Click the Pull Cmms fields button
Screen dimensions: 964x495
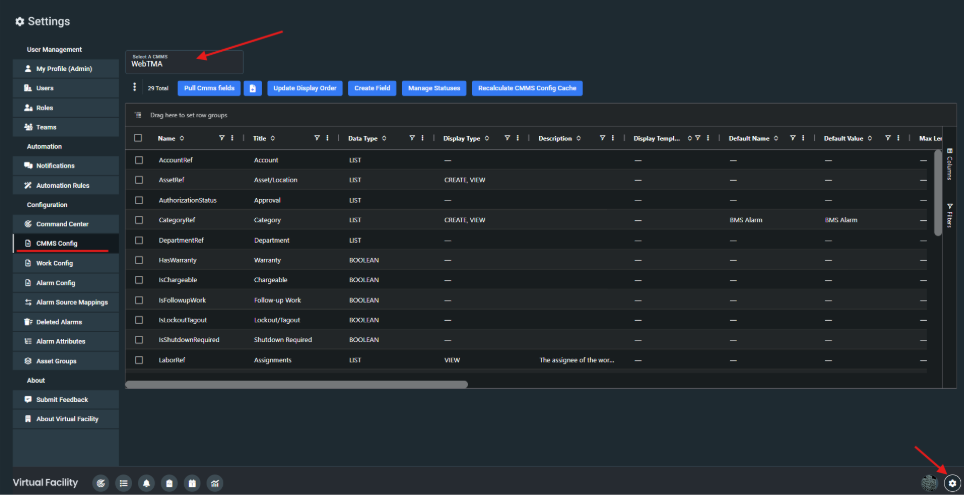pyautogui.click(x=209, y=88)
